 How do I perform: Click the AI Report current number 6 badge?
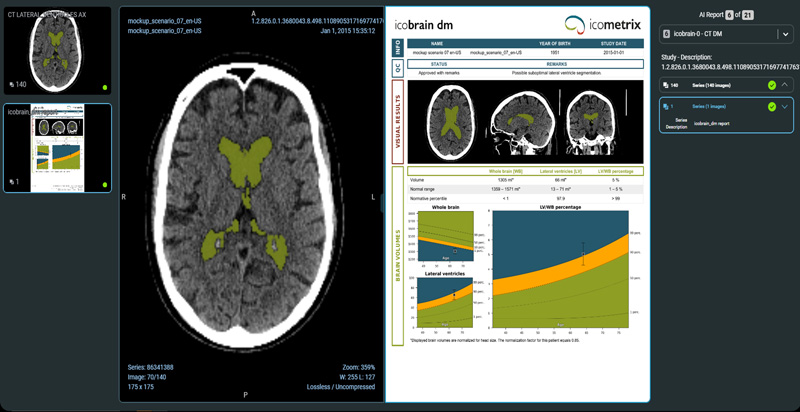coord(729,15)
